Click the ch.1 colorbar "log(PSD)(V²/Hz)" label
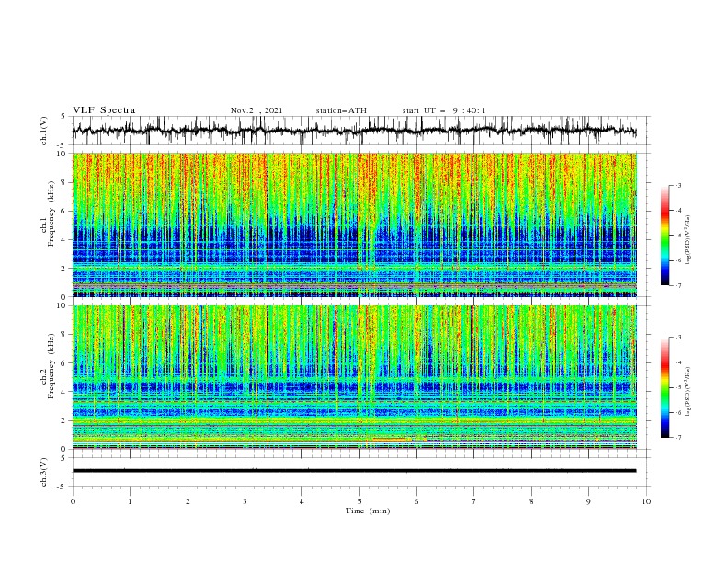The width and height of the screenshot is (728, 563). click(x=688, y=240)
